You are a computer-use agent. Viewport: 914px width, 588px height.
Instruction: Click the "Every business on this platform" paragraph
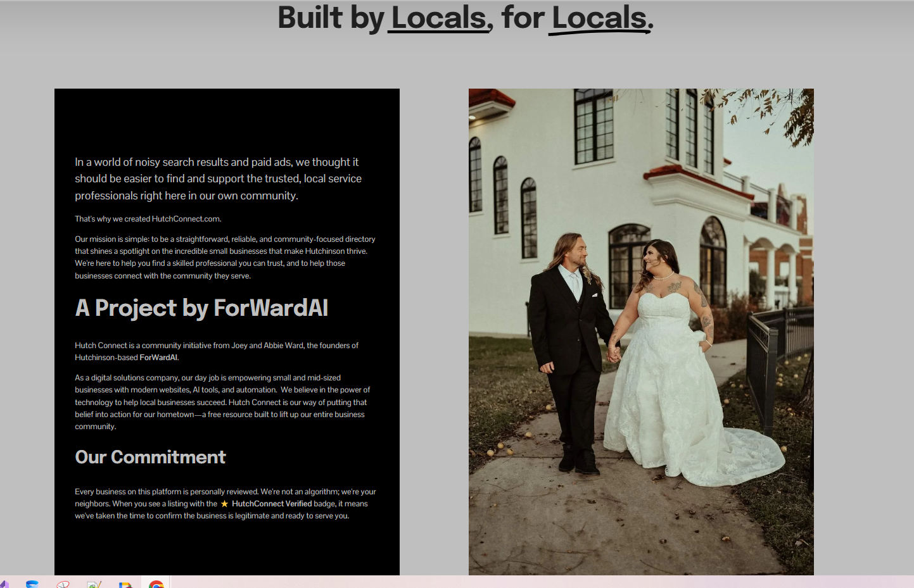click(x=225, y=504)
